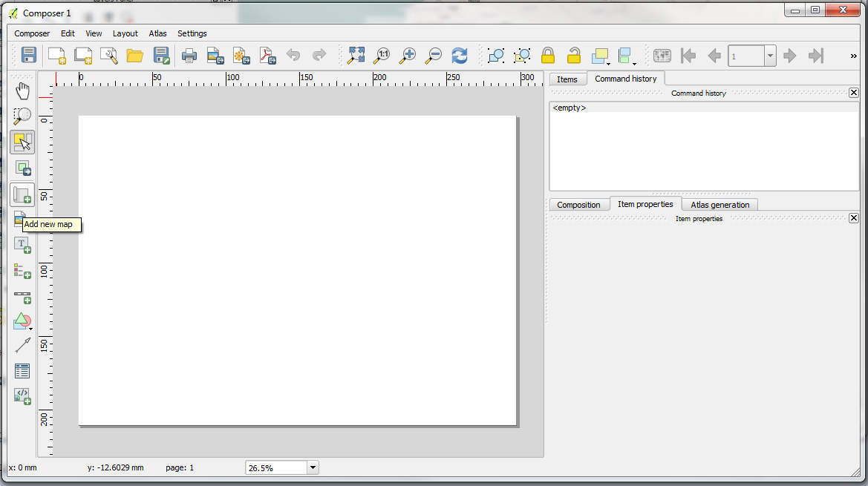Select the Add new map tool

pos(22,194)
